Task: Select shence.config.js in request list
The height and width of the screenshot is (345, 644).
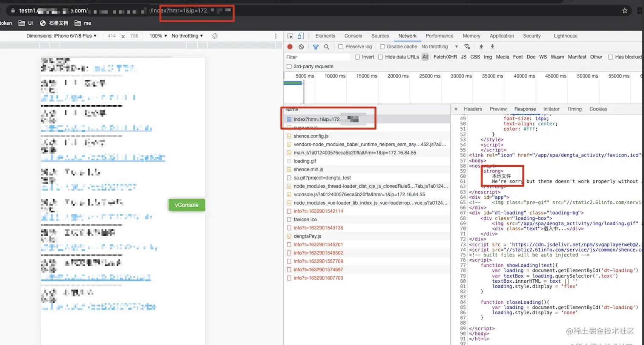Action: point(367,136)
